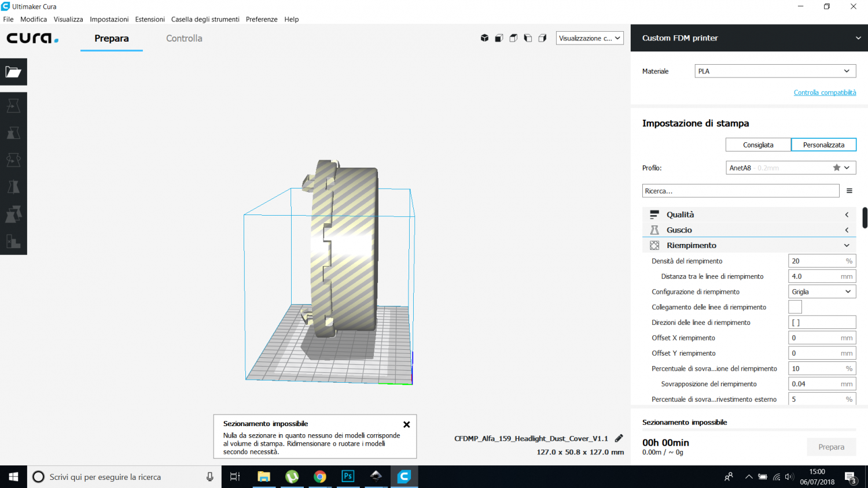Click the Prepara slice button

pos(832,447)
